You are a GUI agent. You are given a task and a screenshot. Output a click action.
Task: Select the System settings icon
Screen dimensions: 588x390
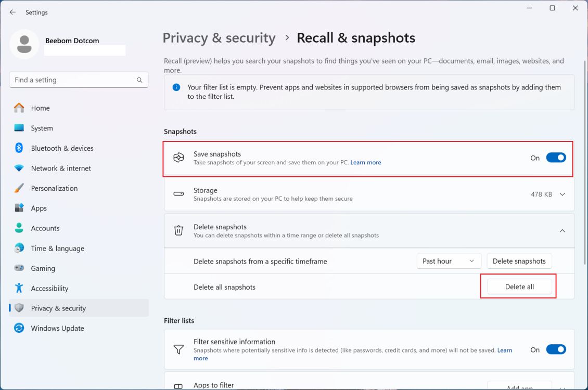coord(42,128)
